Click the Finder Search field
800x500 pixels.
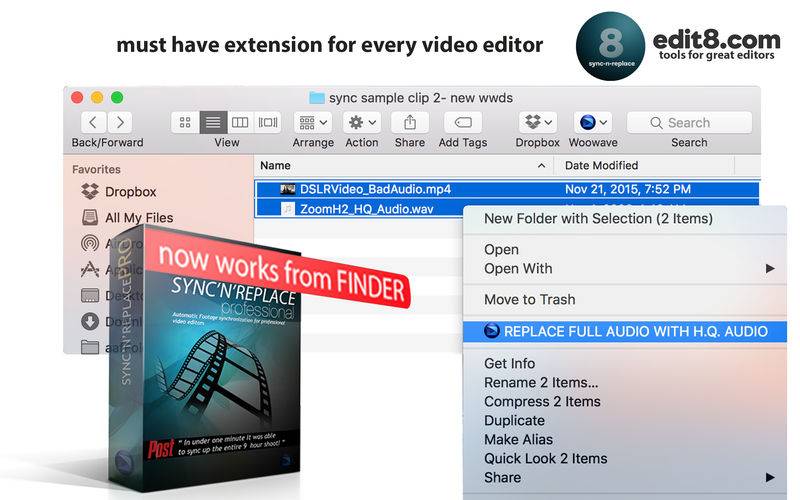click(689, 122)
